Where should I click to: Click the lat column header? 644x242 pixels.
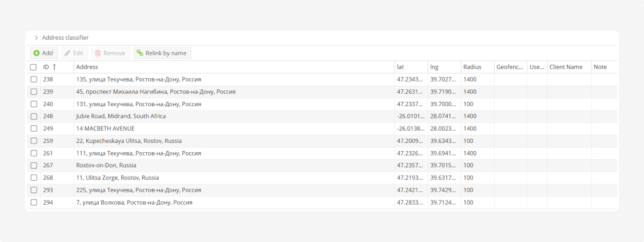[400, 67]
